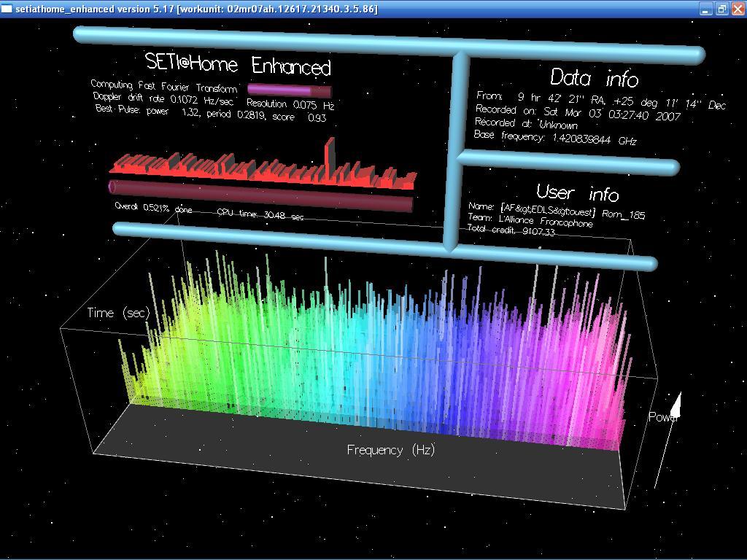Image resolution: width=747 pixels, height=560 pixels.
Task: Click the application icon in the title bar
Action: point(7,9)
